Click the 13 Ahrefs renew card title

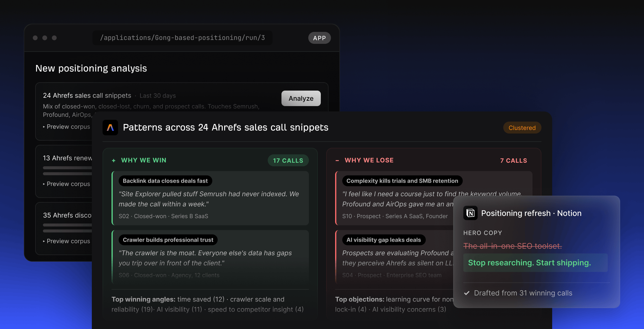pos(67,158)
